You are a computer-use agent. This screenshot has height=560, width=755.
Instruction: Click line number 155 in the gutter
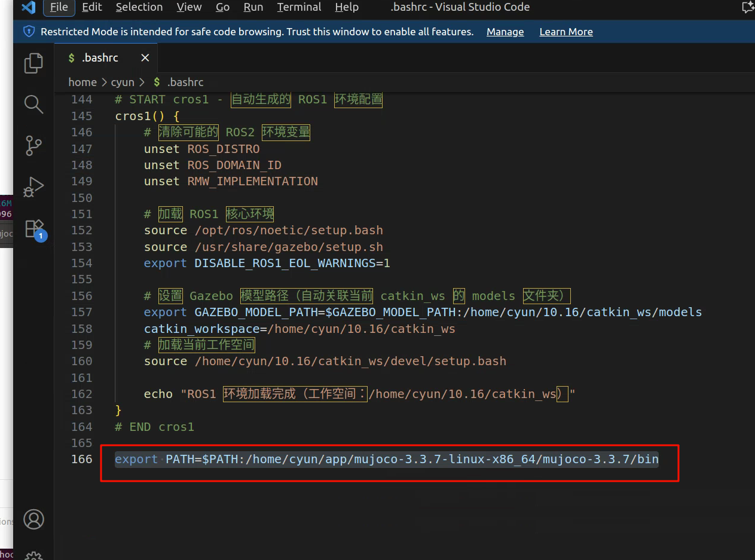point(81,279)
